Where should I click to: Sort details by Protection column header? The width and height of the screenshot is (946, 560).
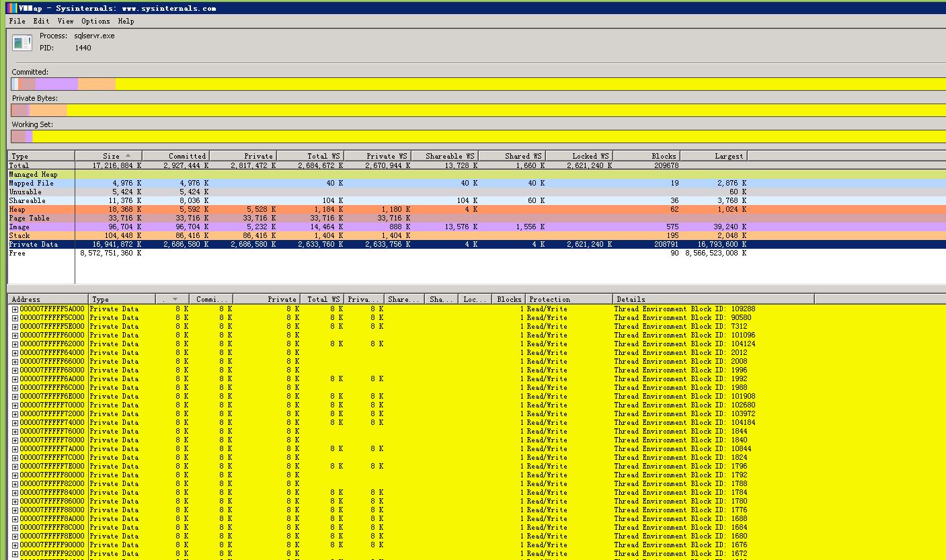569,299
